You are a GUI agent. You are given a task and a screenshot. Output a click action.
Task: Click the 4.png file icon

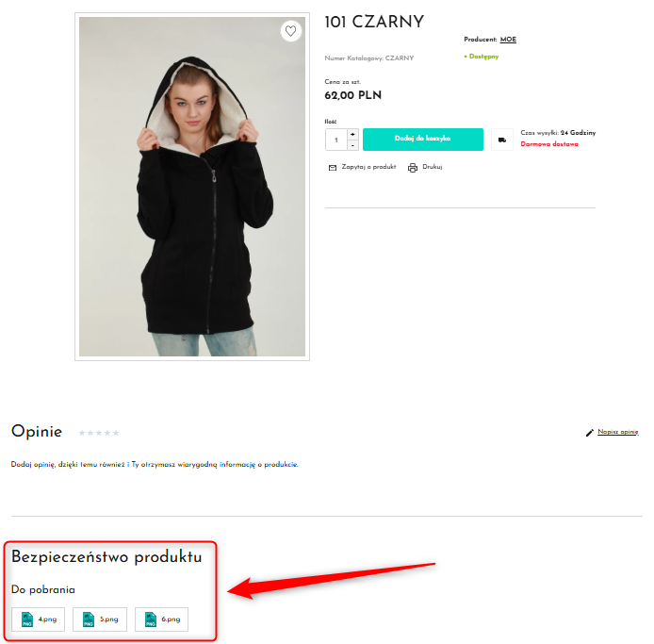coord(27,619)
